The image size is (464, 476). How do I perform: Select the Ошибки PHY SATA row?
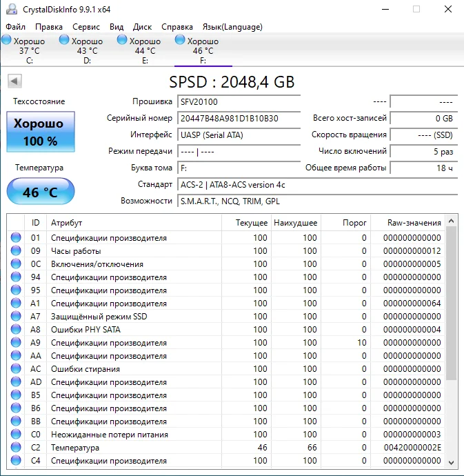click(226, 329)
